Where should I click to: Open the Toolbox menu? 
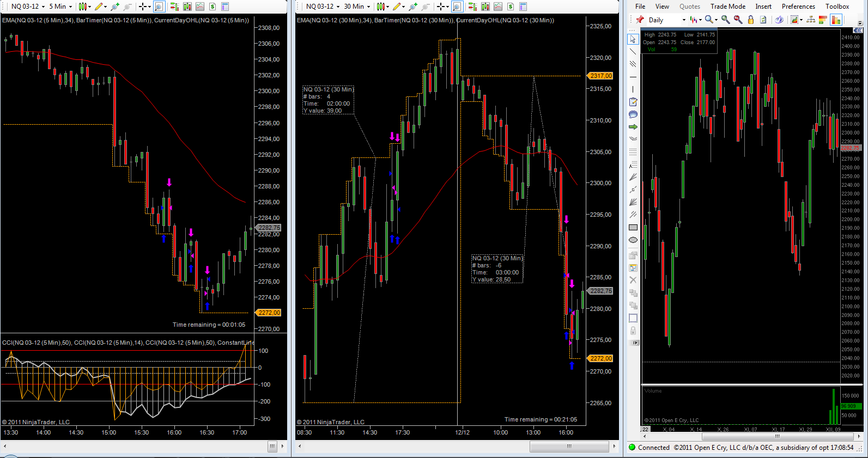[x=837, y=7]
